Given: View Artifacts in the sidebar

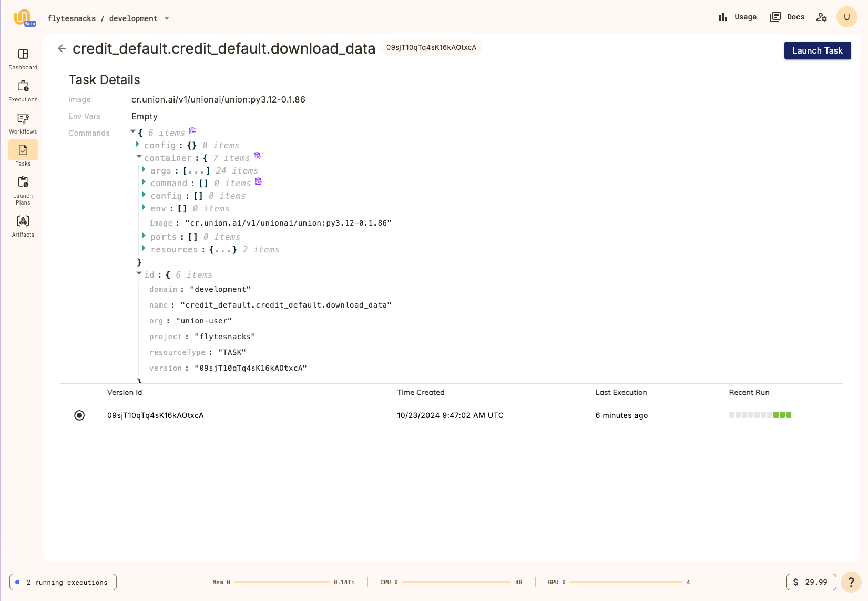Looking at the screenshot, I should coord(23,225).
